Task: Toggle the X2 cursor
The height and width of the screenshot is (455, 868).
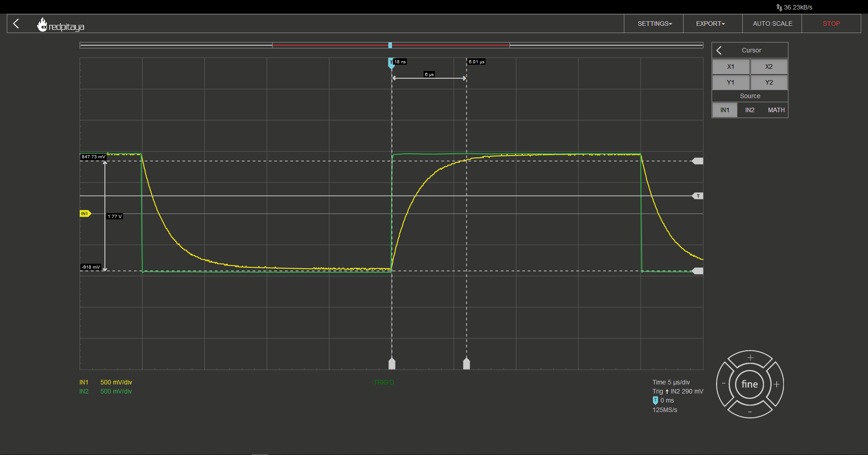Action: click(769, 66)
